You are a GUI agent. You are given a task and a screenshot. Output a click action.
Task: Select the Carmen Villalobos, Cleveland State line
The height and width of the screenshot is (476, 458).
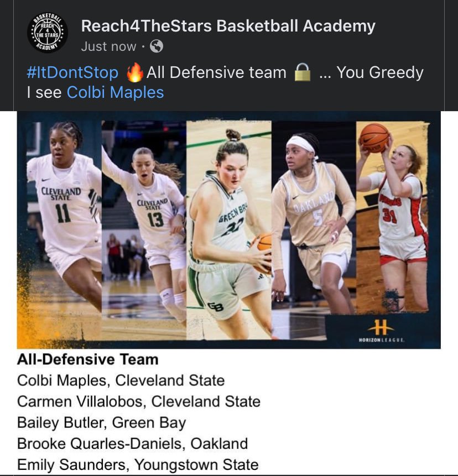tap(139, 401)
